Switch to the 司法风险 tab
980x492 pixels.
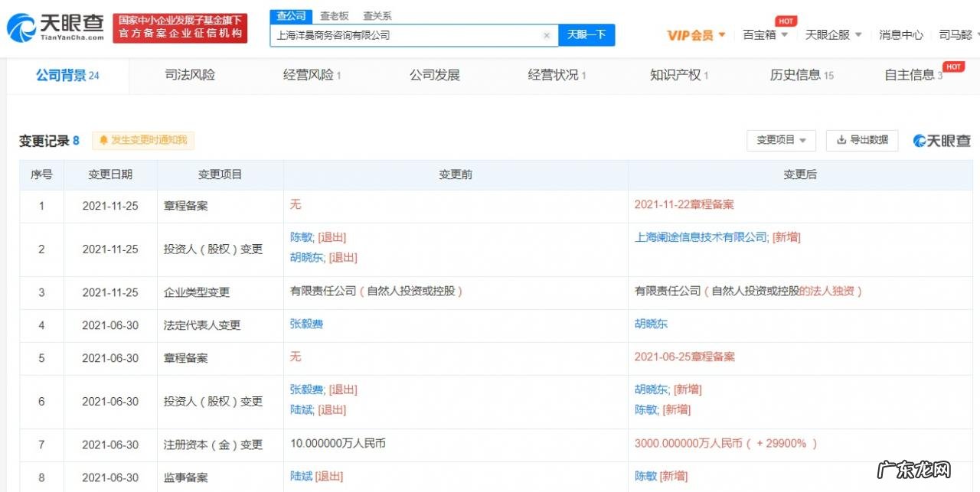pyautogui.click(x=189, y=75)
